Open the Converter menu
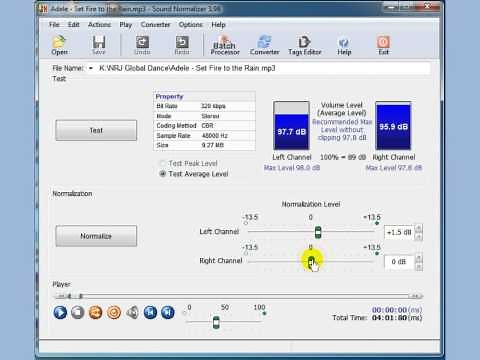This screenshot has height=360, width=480. click(x=155, y=25)
